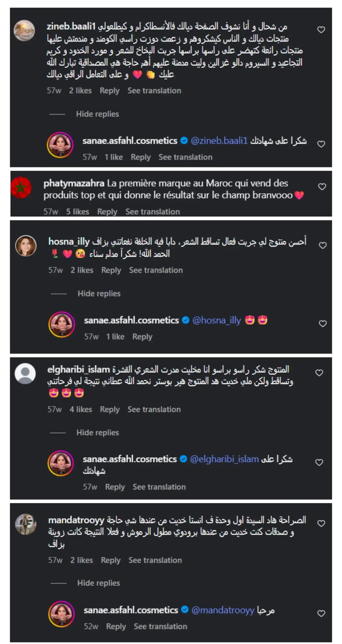The width and height of the screenshot is (342, 644).
Task: Heart the reply mentioning @mandatrooyy
Action: [321, 613]
